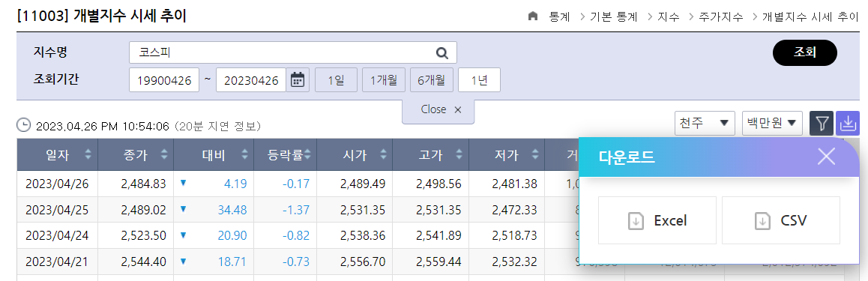Click closing price 2,484.83

[x=143, y=184]
